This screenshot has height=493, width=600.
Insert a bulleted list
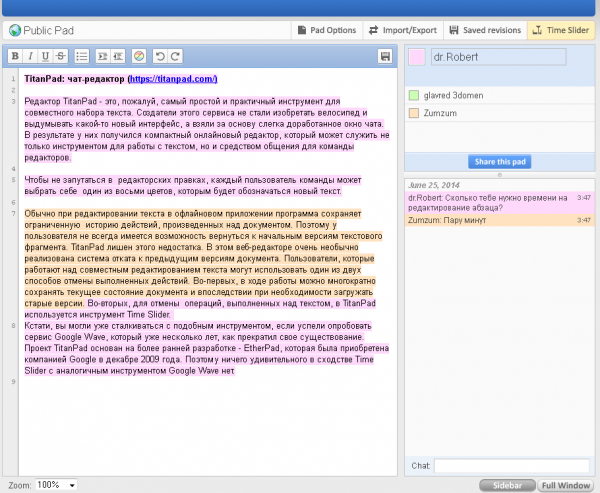(x=82, y=55)
